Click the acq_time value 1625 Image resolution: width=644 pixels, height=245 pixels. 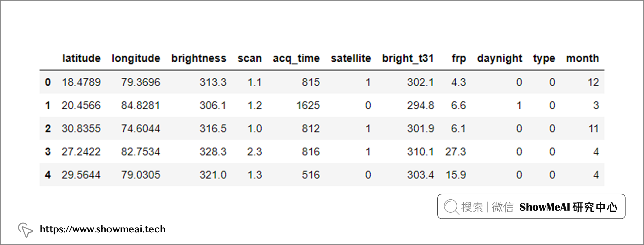point(308,105)
